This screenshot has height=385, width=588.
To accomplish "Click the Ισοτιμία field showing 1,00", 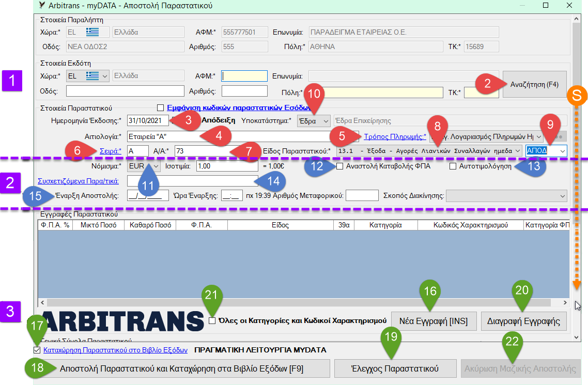I will 227,166.
